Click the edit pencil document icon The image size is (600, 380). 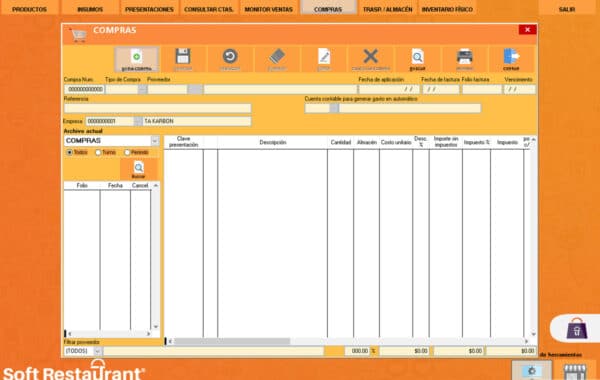click(324, 57)
